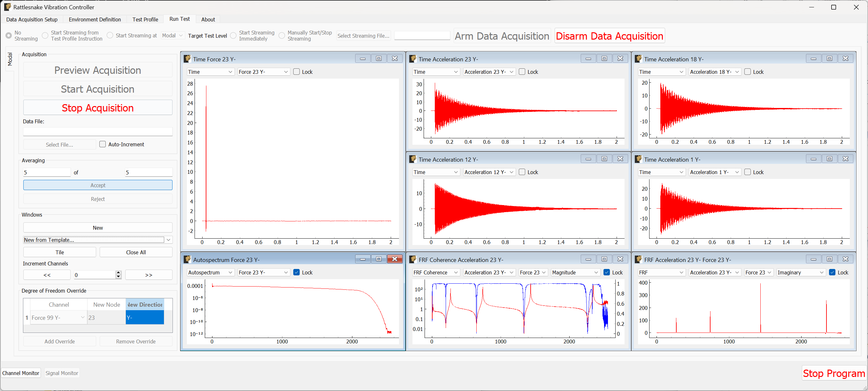Switch to the Environment Definition tab
Viewport: 868px width, 391px height.
(95, 19)
